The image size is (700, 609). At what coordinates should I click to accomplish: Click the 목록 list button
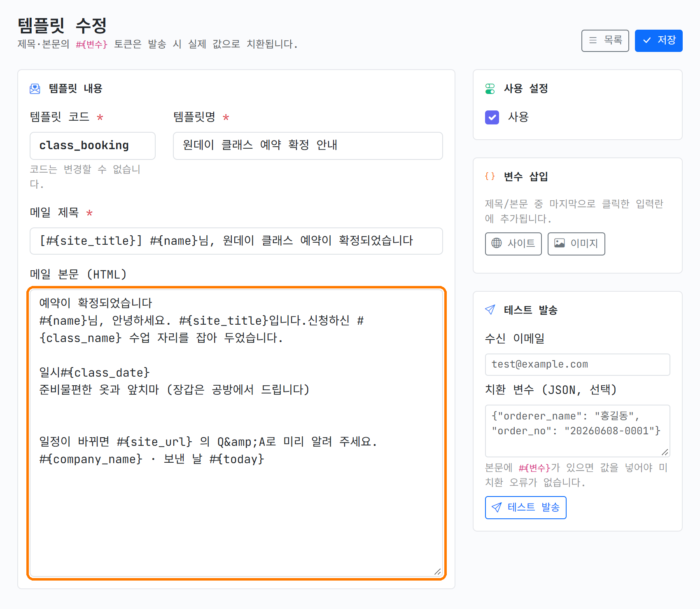tap(605, 41)
